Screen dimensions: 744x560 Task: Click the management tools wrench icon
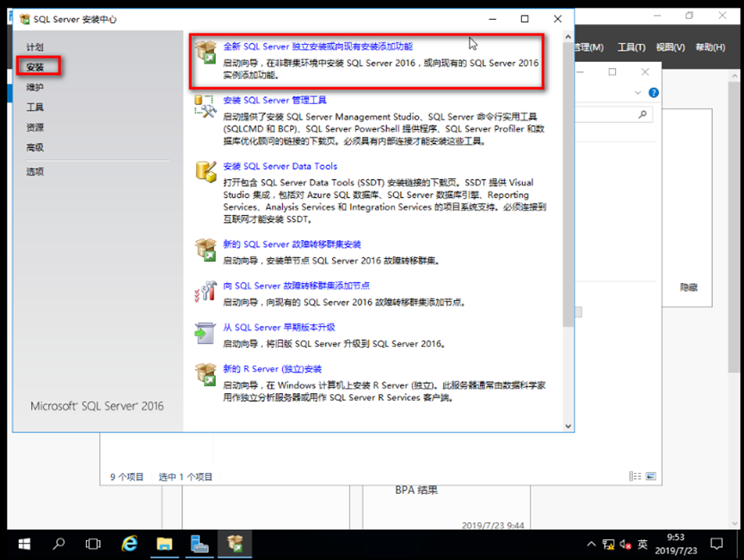pyautogui.click(x=206, y=106)
